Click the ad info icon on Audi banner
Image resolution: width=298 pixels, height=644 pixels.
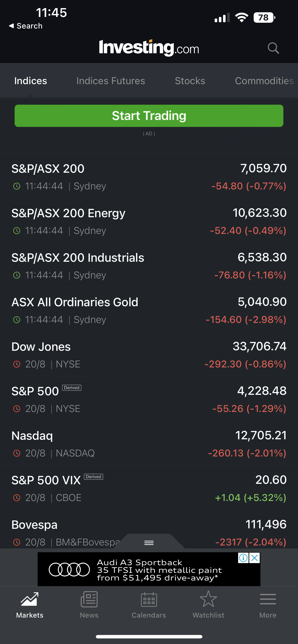pyautogui.click(x=243, y=558)
